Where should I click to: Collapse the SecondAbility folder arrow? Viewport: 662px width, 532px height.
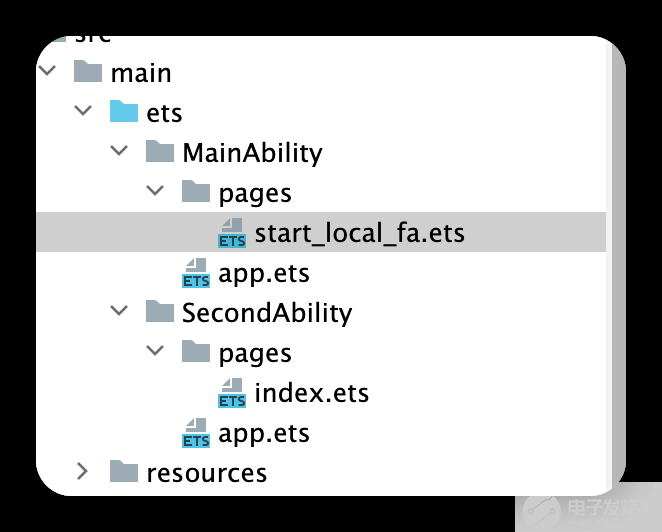point(119,312)
